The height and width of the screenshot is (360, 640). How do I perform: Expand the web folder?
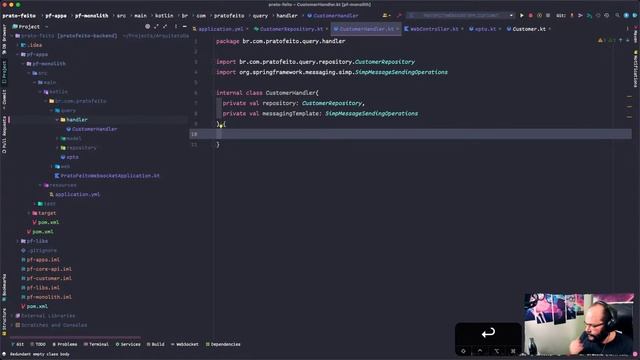click(x=52, y=167)
